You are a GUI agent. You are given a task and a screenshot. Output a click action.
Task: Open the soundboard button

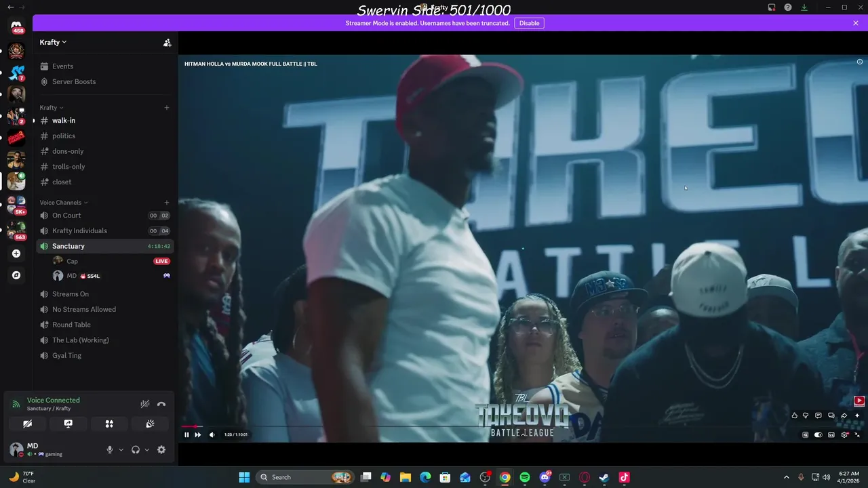[x=150, y=424]
